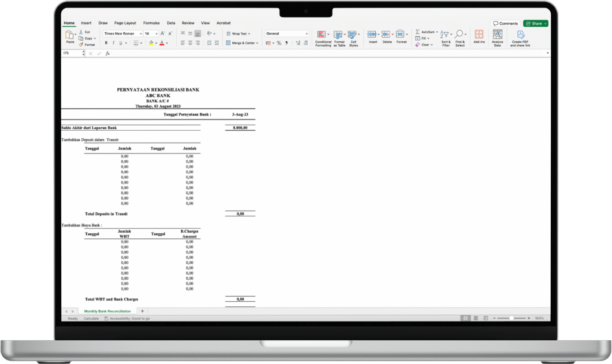This screenshot has width=612, height=364.
Task: Select the Monthly Bank Reconciliation sheet tab
Action: [x=107, y=311]
